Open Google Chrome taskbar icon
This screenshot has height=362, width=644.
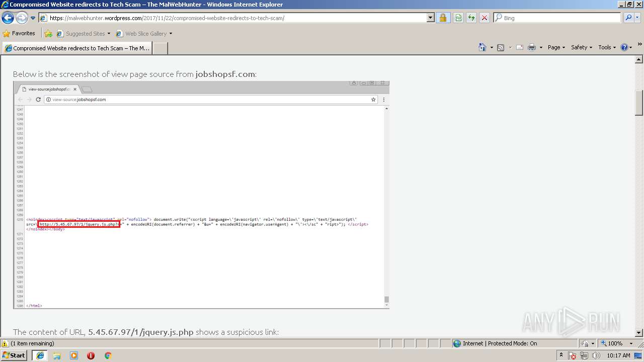coord(108,355)
